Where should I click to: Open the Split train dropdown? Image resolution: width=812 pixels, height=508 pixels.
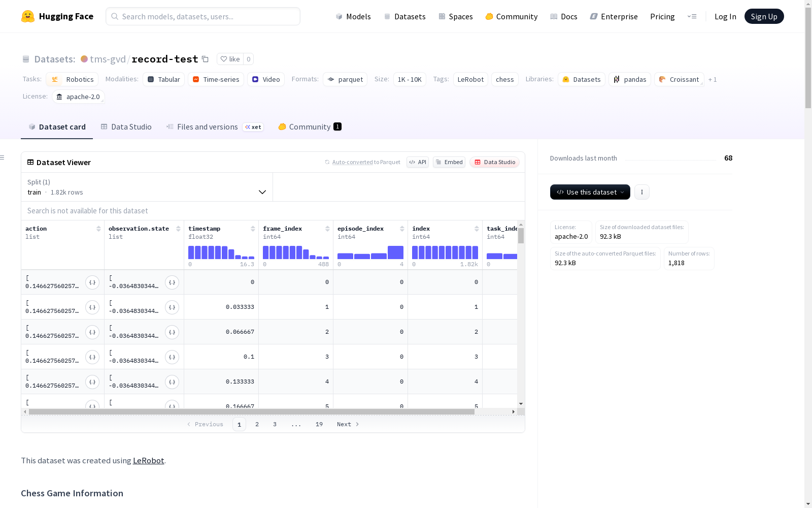(x=147, y=187)
